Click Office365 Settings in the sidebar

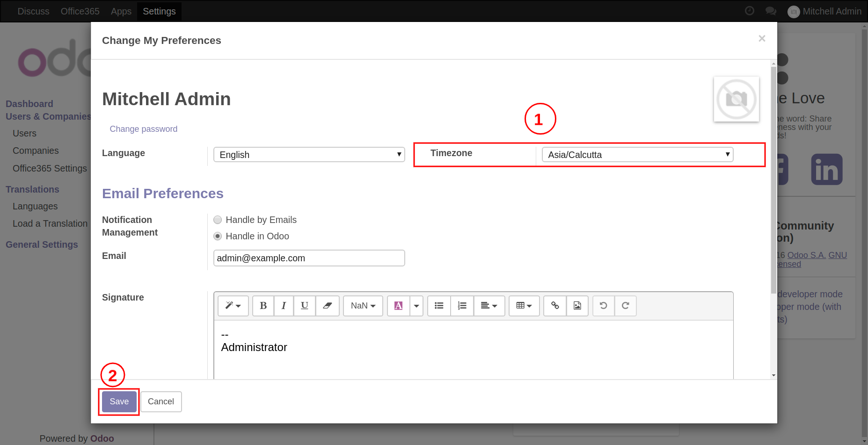50,168
